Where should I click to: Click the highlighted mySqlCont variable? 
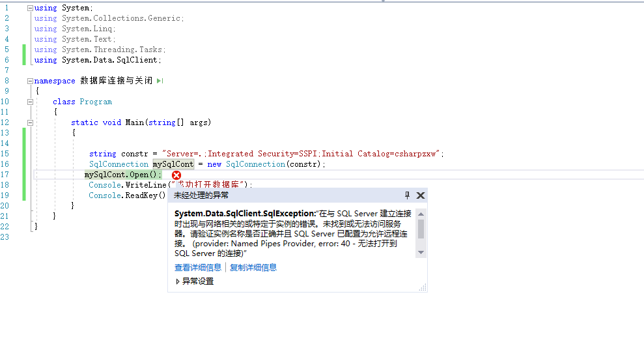pyautogui.click(x=173, y=164)
